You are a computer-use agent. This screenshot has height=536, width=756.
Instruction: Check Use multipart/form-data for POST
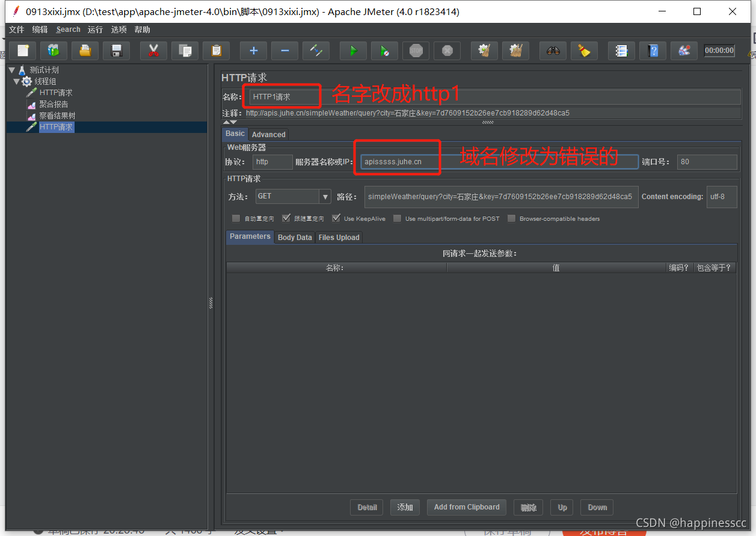point(397,218)
